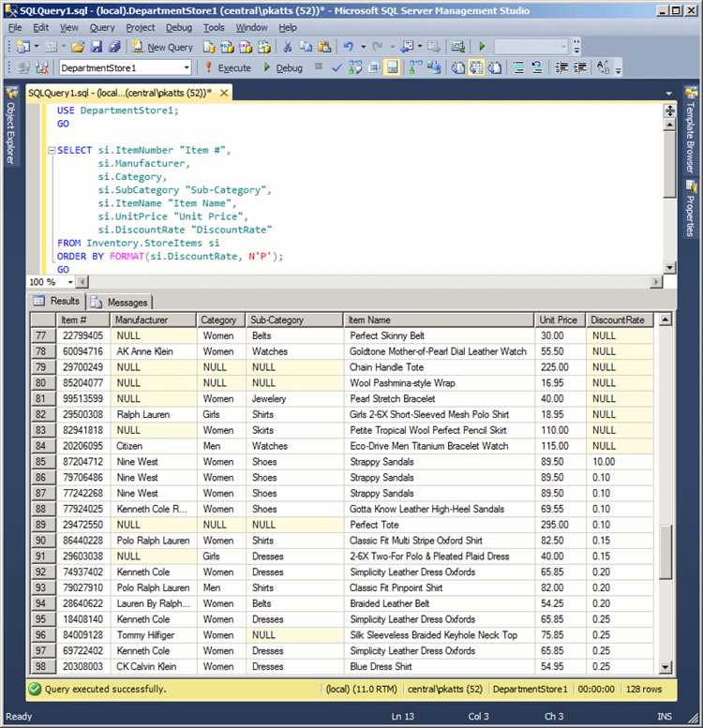Screen dimensions: 703x728
Task: Expand the Navigate Backward dropdown arrow
Action: [420, 47]
